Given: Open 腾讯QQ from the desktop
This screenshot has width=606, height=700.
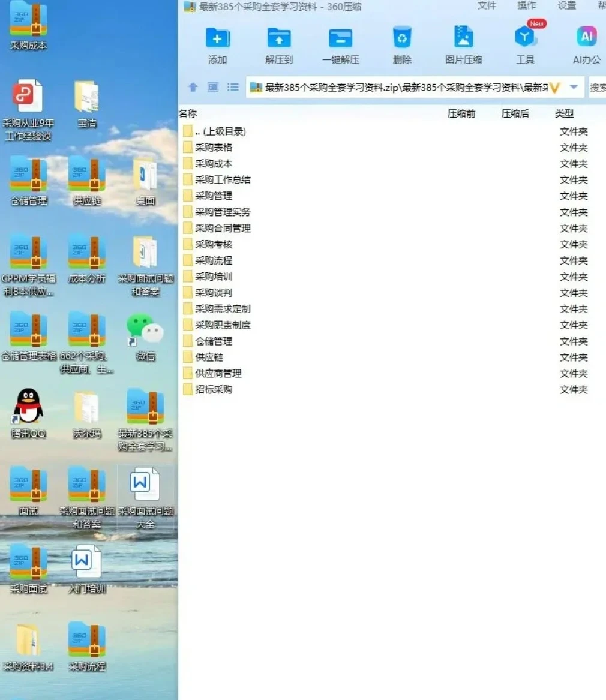Looking at the screenshot, I should (x=28, y=406).
